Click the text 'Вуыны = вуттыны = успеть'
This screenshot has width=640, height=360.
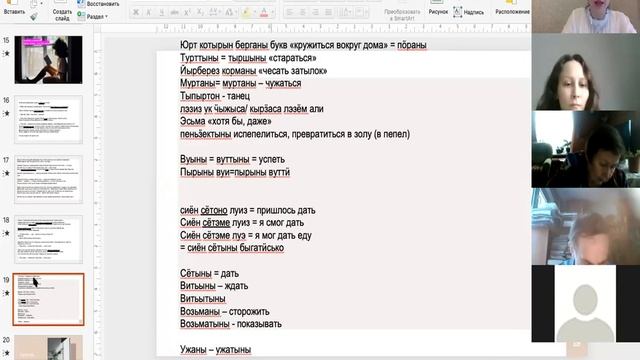pyautogui.click(x=232, y=159)
